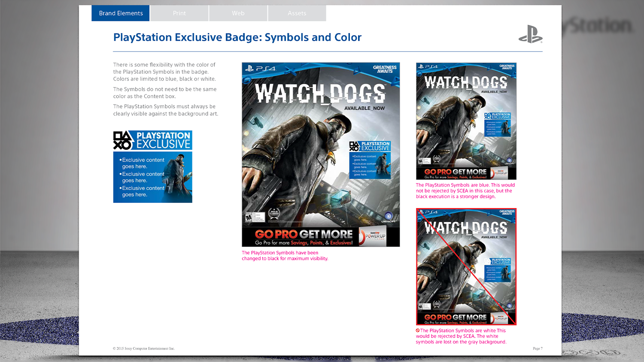644x362 pixels.
Task: Click the 'Page 7' page number
Action: 538,348
